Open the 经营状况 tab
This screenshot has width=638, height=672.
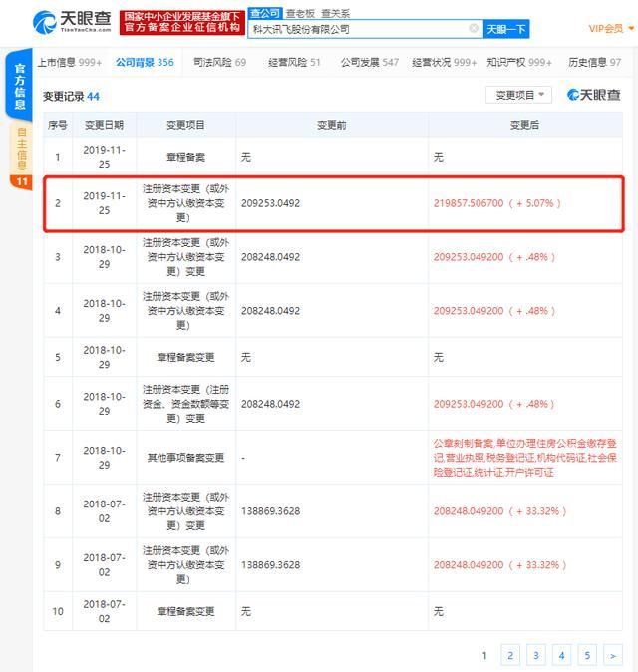click(x=444, y=62)
